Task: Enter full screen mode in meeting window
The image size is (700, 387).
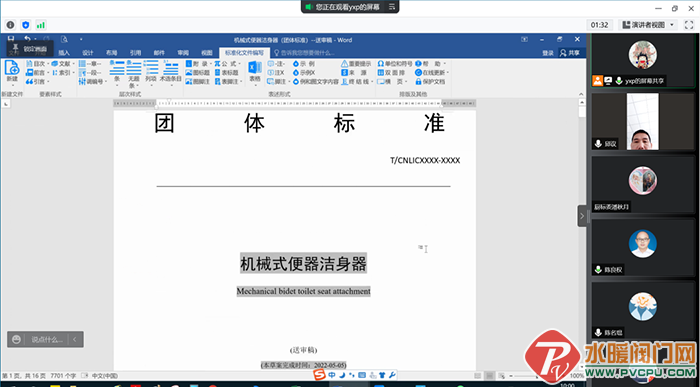Action: click(689, 25)
